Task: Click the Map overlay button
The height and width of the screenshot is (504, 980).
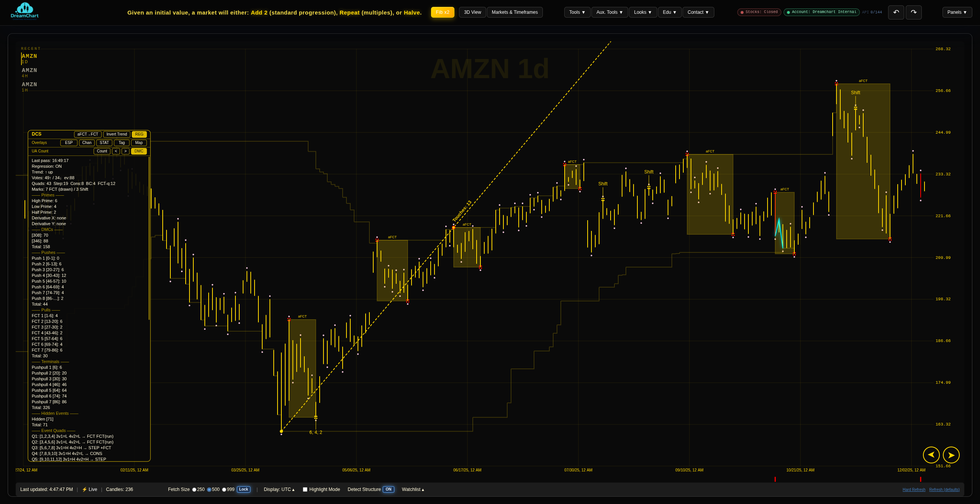Action: point(139,143)
